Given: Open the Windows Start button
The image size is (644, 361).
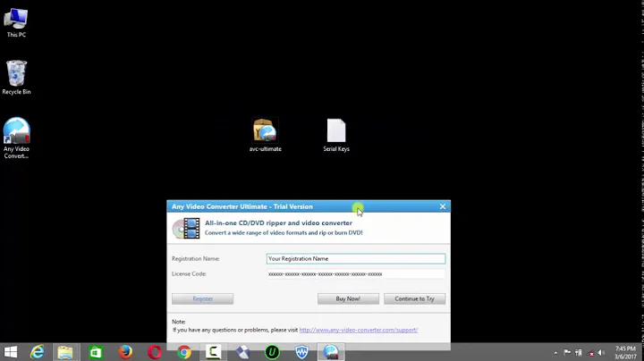Looking at the screenshot, I should tap(11, 352).
